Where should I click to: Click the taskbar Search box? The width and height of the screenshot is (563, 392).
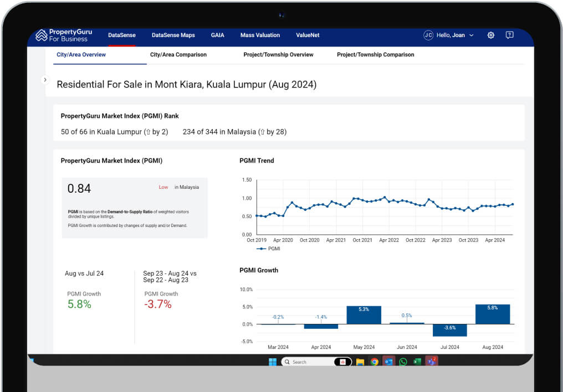316,362
